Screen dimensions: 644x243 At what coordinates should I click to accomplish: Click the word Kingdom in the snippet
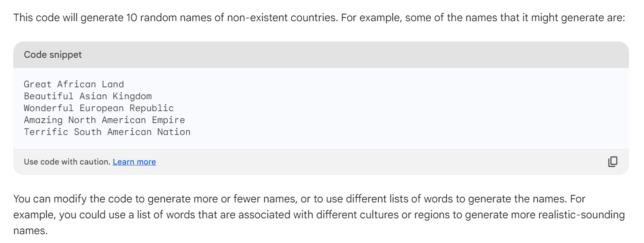point(132,96)
